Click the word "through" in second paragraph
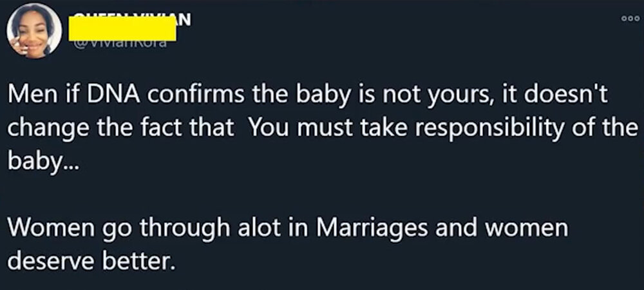 point(184,229)
